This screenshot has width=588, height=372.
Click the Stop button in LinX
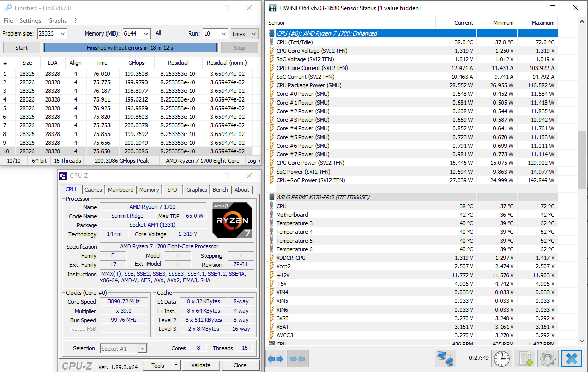pos(239,48)
